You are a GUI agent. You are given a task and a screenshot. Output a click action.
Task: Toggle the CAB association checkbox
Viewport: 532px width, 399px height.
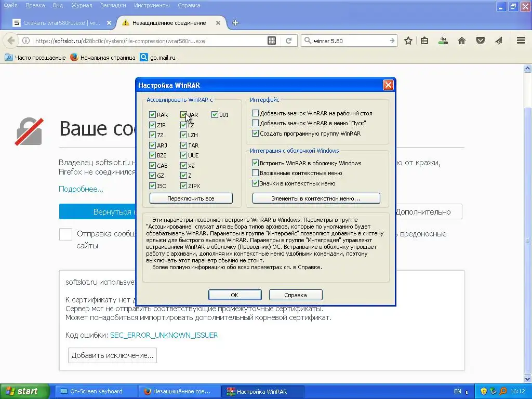coord(152,166)
